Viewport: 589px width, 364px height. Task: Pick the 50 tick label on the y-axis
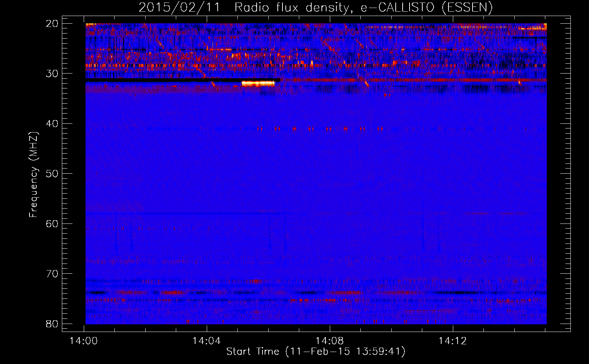coord(52,174)
